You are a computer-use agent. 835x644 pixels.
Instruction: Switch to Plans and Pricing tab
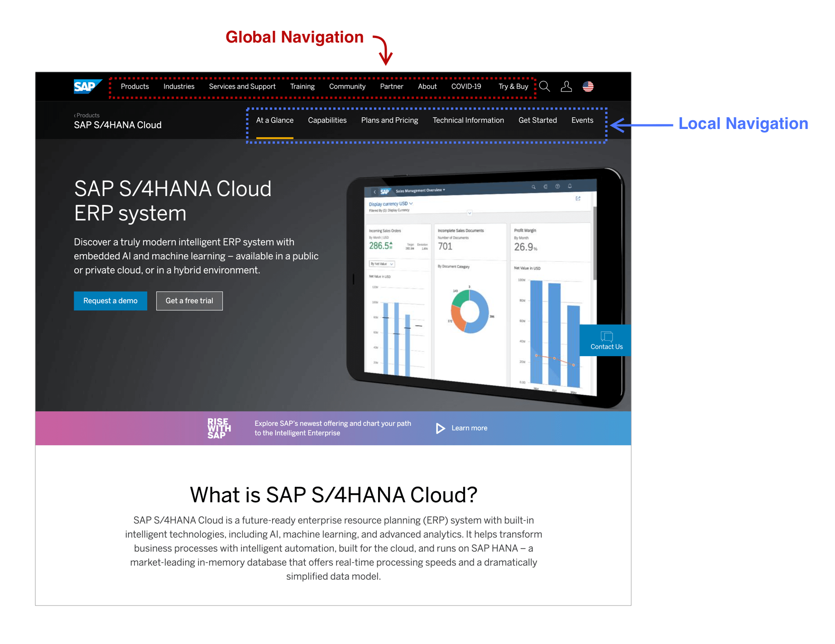pyautogui.click(x=389, y=120)
